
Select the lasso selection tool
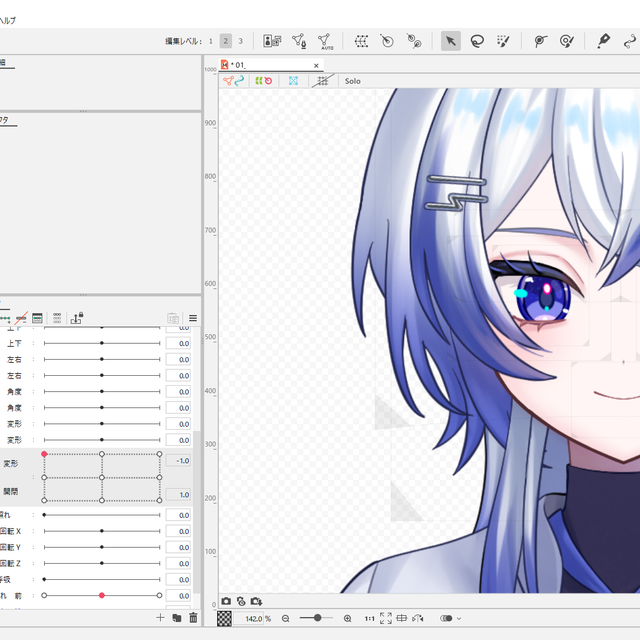point(477,41)
